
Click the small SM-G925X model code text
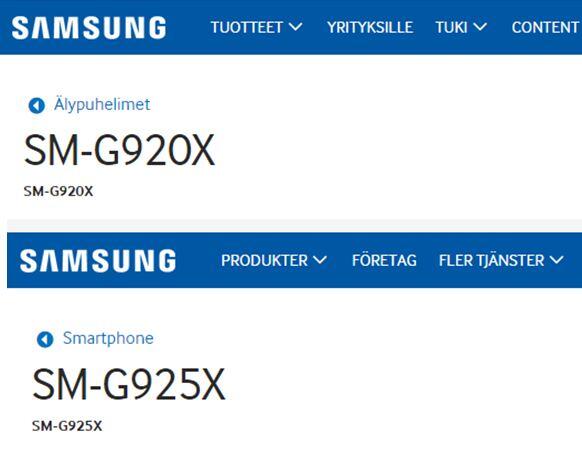[x=67, y=426]
